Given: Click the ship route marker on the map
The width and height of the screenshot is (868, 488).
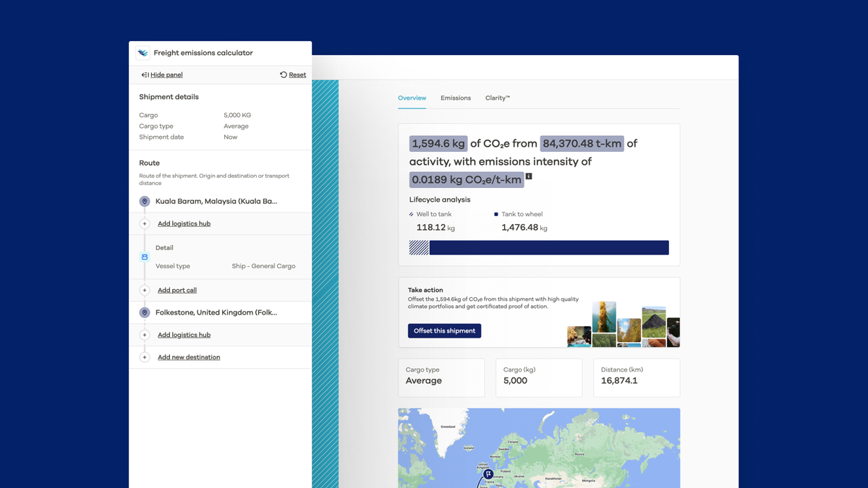Looking at the screenshot, I should pos(488,473).
